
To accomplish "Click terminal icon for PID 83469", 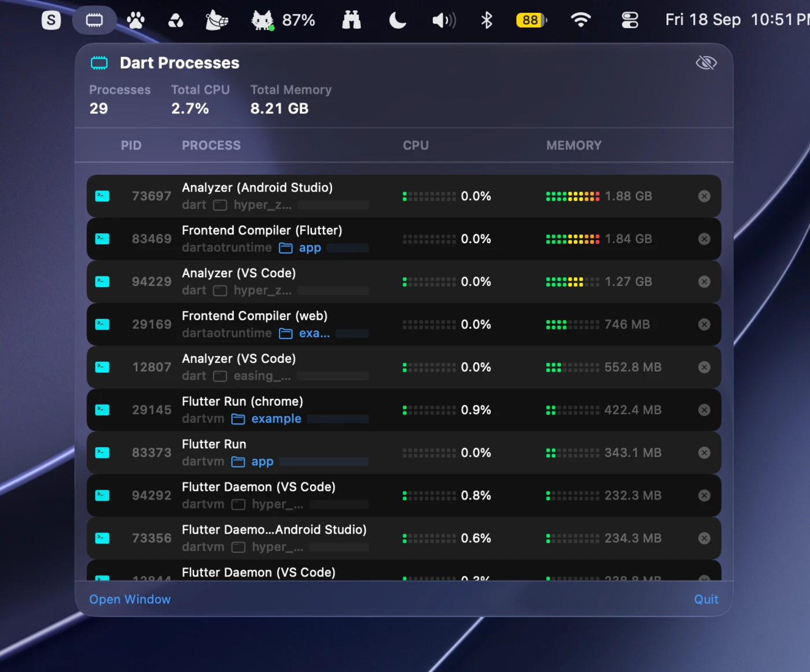I will [102, 239].
